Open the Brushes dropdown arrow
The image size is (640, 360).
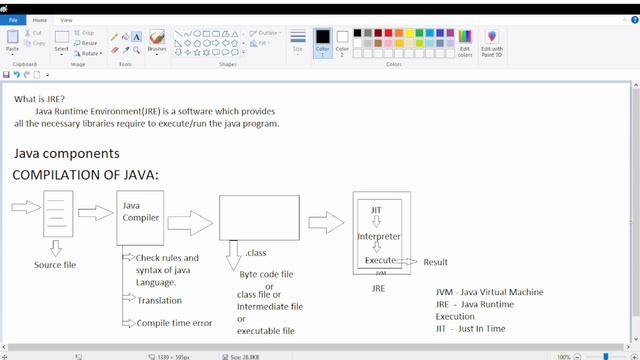(x=157, y=55)
